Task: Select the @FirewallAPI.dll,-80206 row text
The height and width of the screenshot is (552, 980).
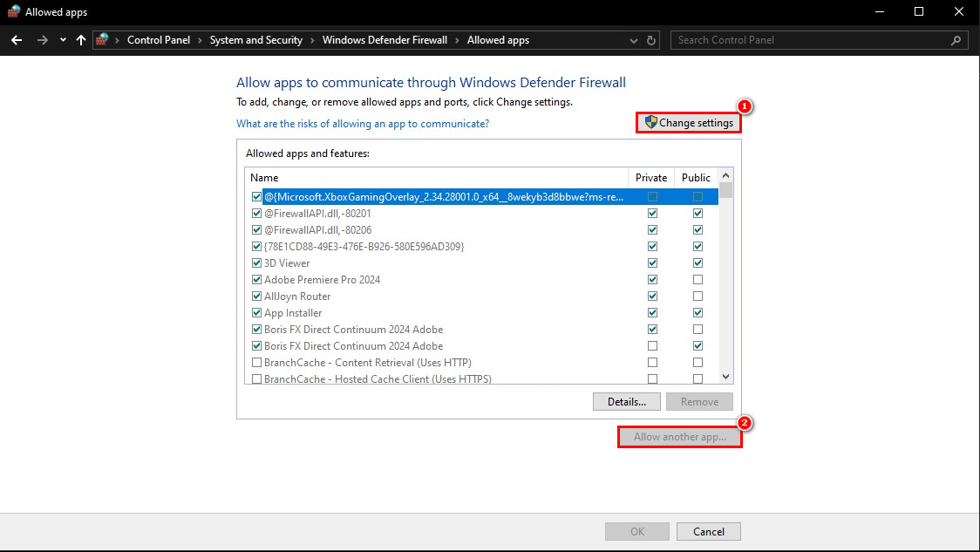Action: 317,230
